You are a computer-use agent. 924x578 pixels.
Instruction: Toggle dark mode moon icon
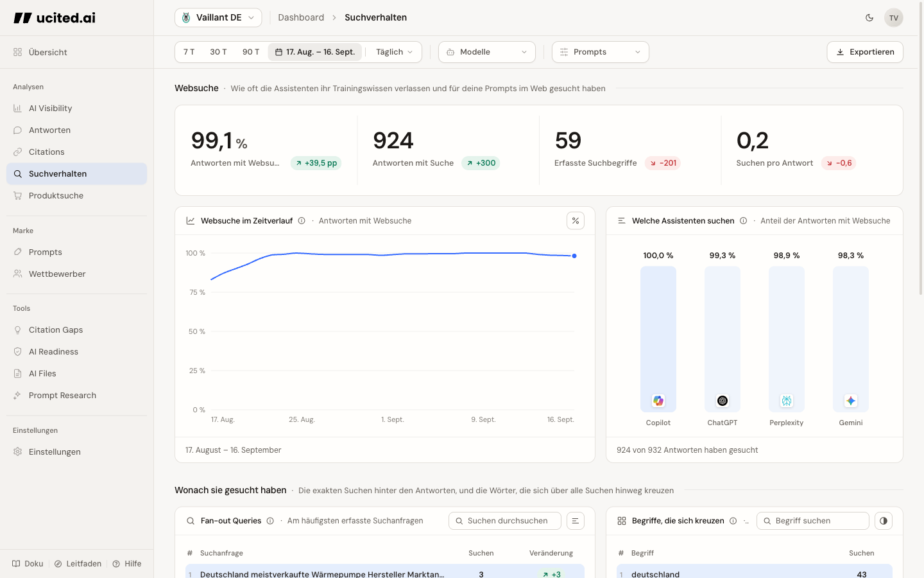[869, 17]
